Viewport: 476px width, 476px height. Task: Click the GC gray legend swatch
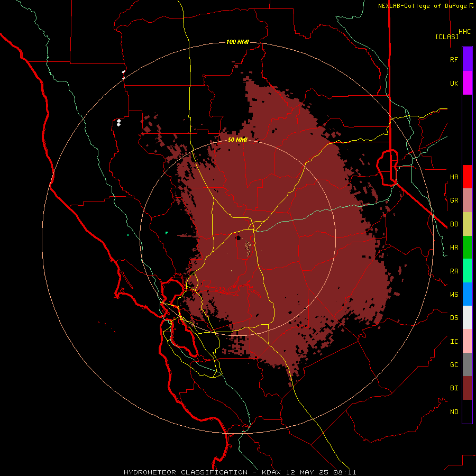467,364
